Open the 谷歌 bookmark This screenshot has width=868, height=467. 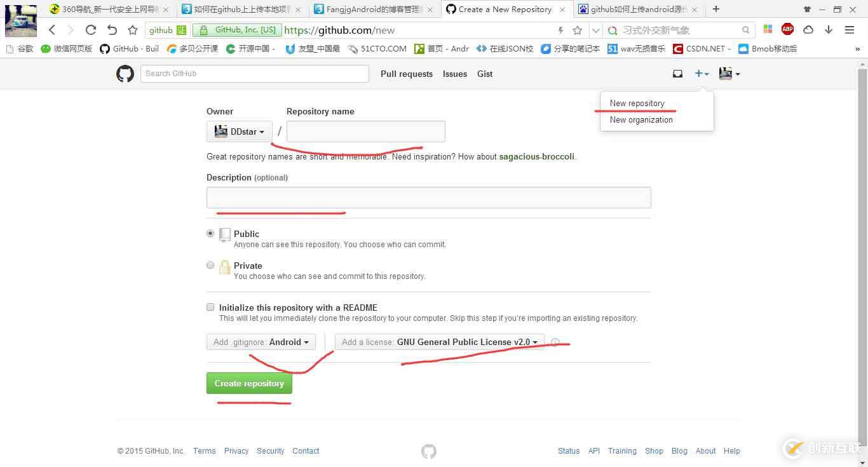[20, 49]
